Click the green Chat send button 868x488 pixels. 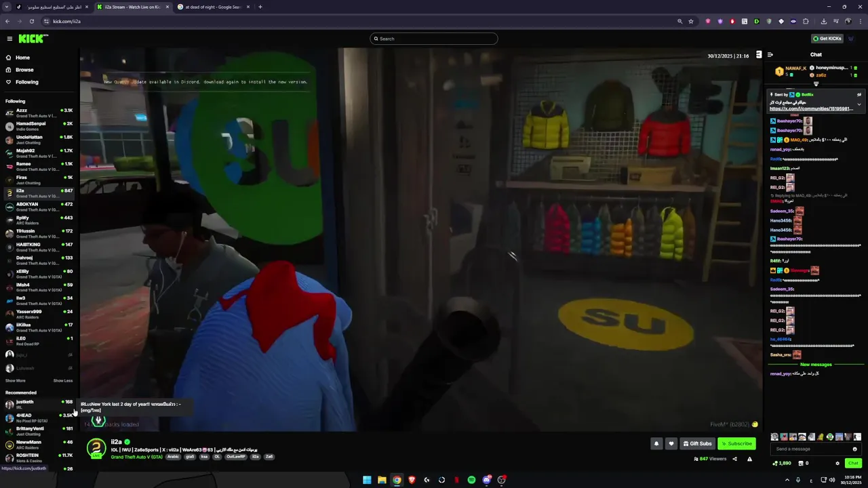click(853, 464)
